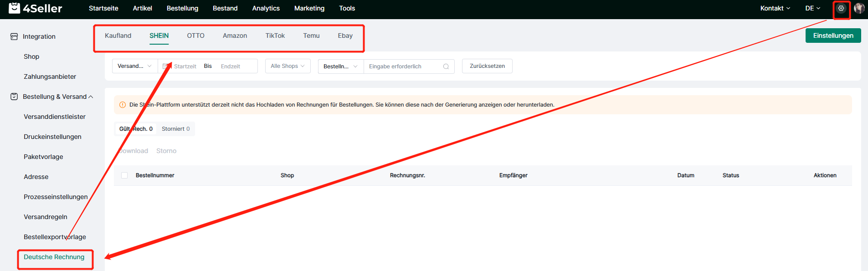Open the Bestelln... search type dropdown
The image size is (868, 271).
coord(340,66)
